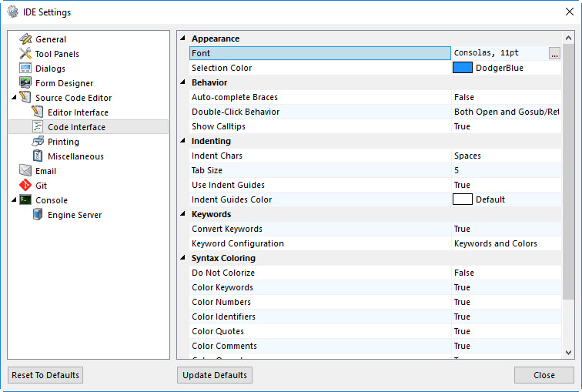Collapse the Behavior property group
The image size is (582, 392).
coord(182,82)
